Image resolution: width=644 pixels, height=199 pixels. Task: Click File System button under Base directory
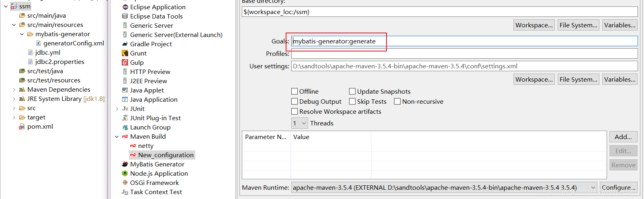tap(579, 25)
